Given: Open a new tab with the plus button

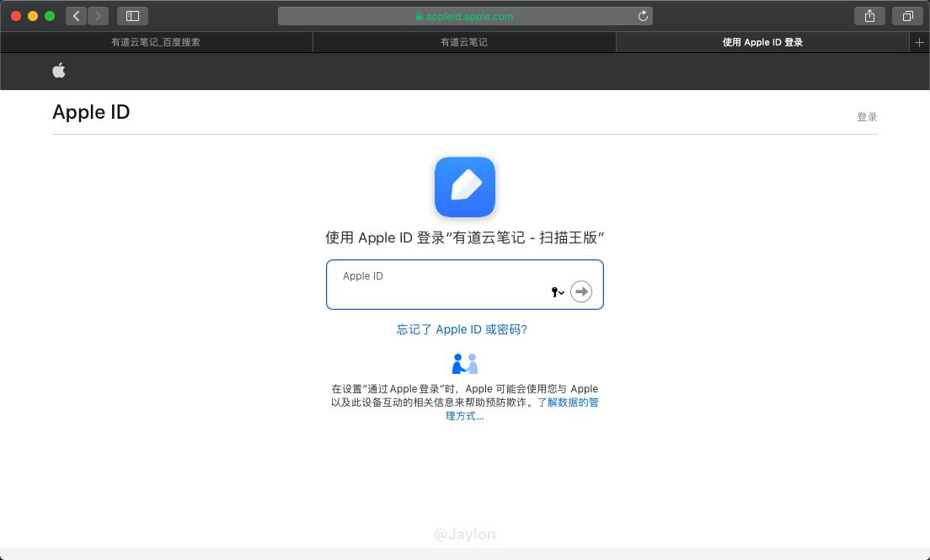Looking at the screenshot, I should point(920,41).
